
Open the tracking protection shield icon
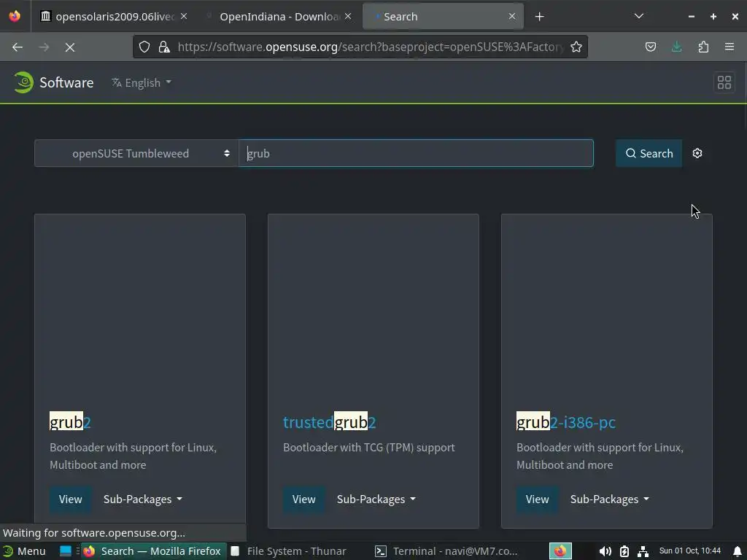(144, 47)
